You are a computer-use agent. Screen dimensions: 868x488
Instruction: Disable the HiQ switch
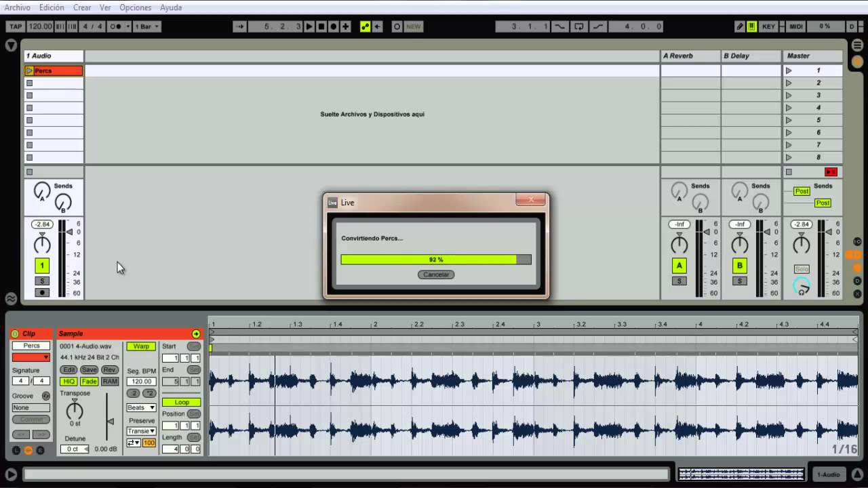[x=68, y=382]
